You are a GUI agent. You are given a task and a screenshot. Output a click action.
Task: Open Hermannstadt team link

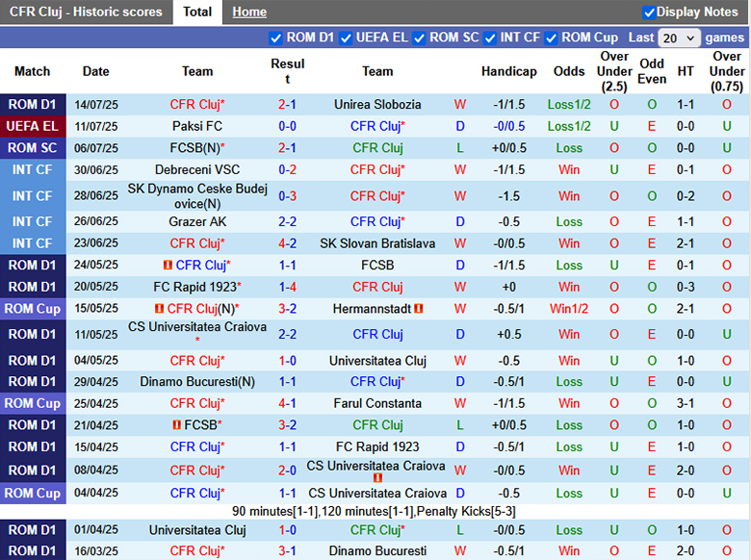(373, 309)
